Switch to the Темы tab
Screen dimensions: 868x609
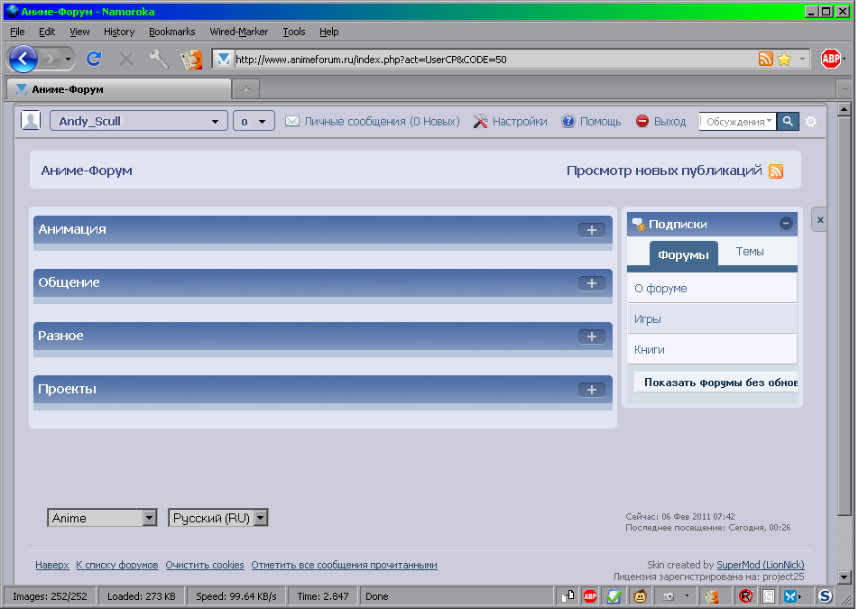(x=750, y=253)
